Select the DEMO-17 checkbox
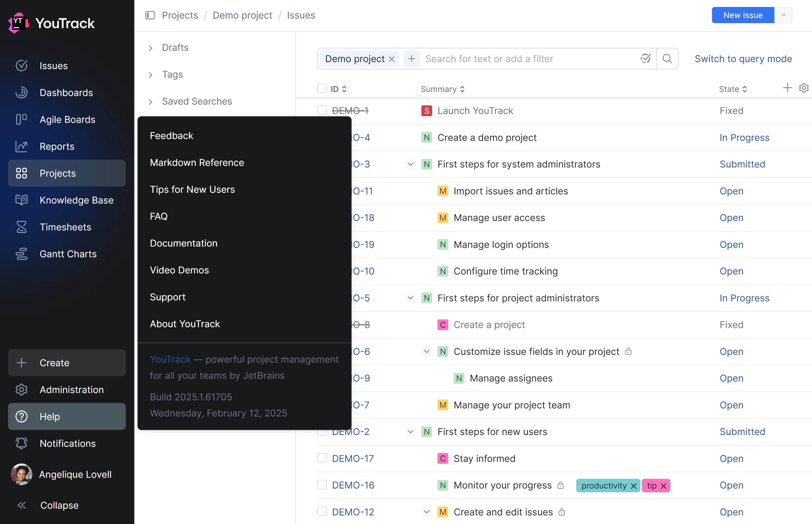 tap(322, 458)
